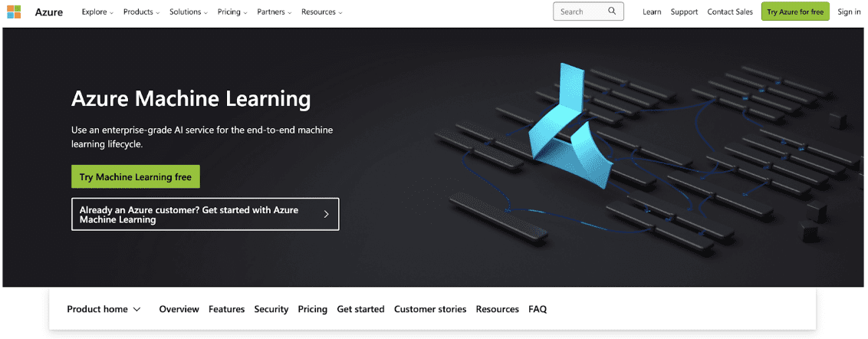This screenshot has width=868, height=339.
Task: Focus the Search input field
Action: (580, 12)
